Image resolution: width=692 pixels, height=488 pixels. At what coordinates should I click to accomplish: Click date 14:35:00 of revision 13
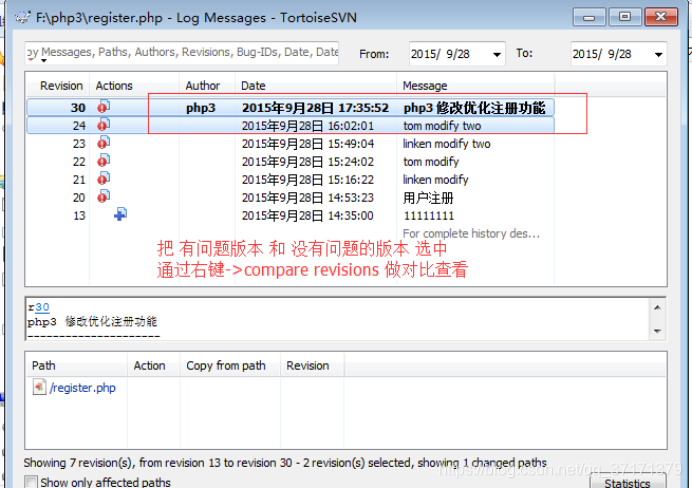tap(308, 215)
